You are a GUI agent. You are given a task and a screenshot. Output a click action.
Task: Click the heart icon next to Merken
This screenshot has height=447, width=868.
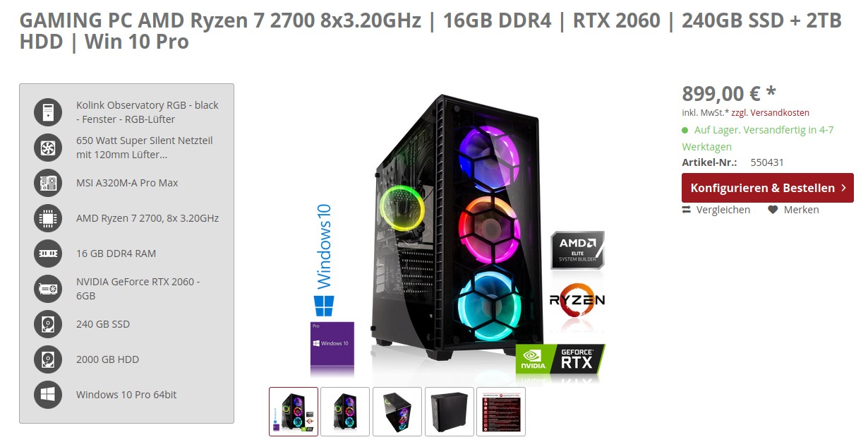tap(773, 210)
